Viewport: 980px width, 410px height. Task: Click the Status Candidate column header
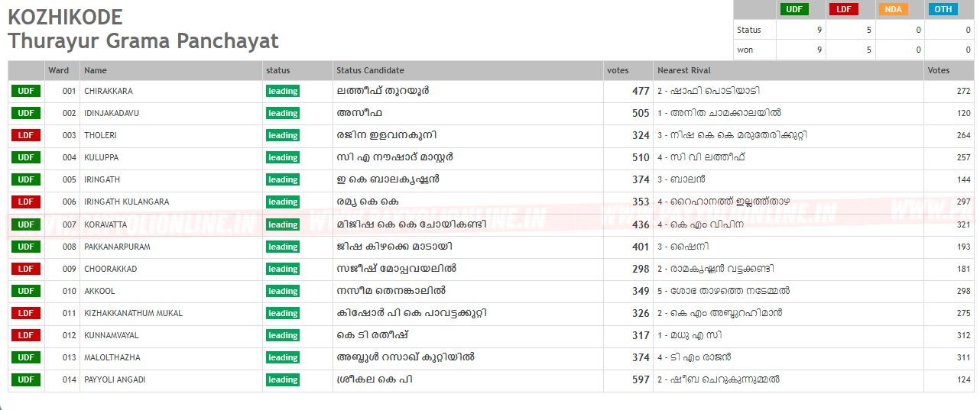point(370,70)
